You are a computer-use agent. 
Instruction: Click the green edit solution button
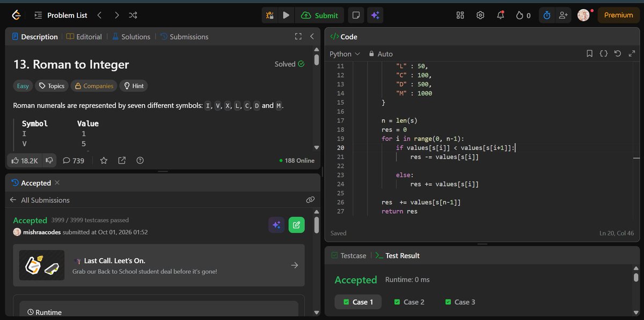pyautogui.click(x=296, y=225)
